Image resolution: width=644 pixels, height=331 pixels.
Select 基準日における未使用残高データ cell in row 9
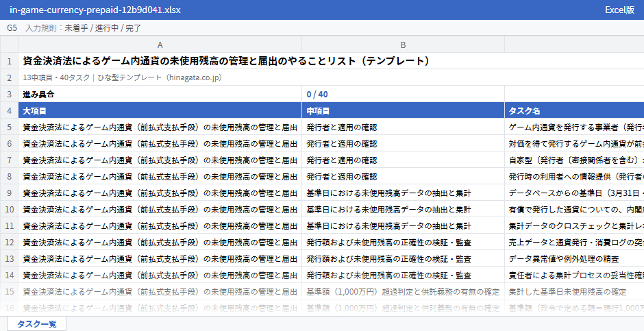[404, 193]
